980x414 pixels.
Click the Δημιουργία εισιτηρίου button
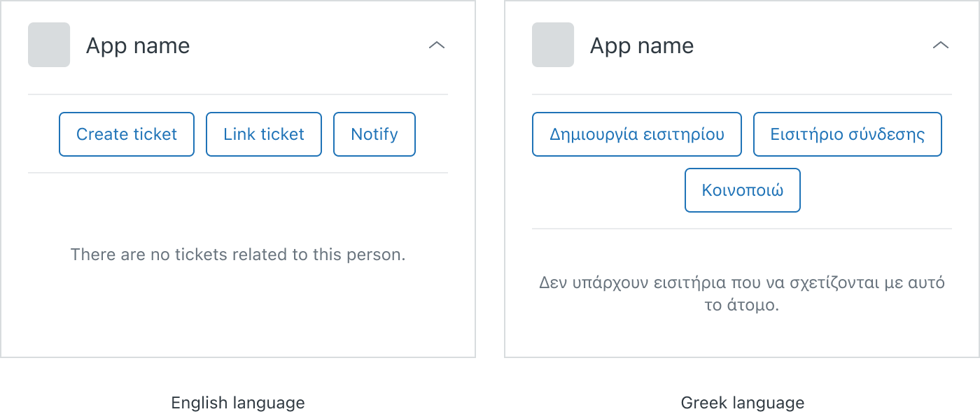point(637,134)
